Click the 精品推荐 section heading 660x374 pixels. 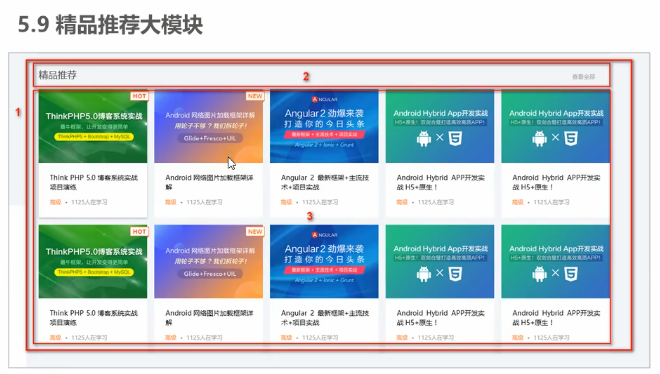point(58,75)
